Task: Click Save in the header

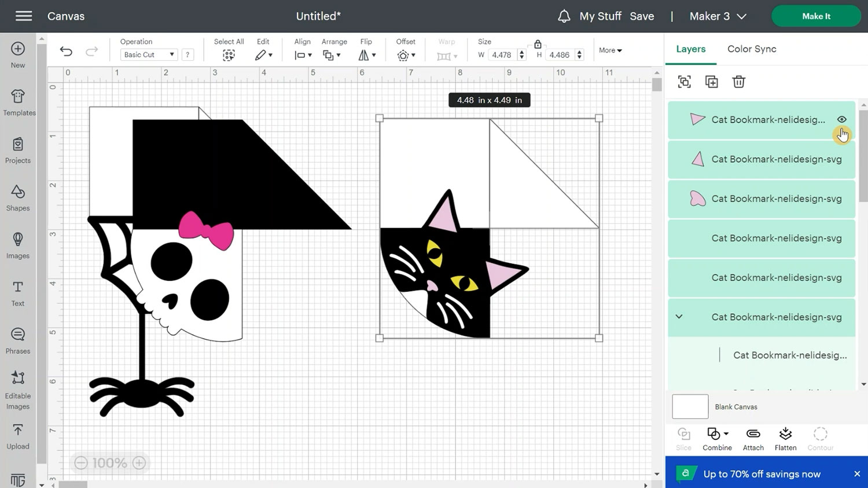Action: [x=642, y=16]
